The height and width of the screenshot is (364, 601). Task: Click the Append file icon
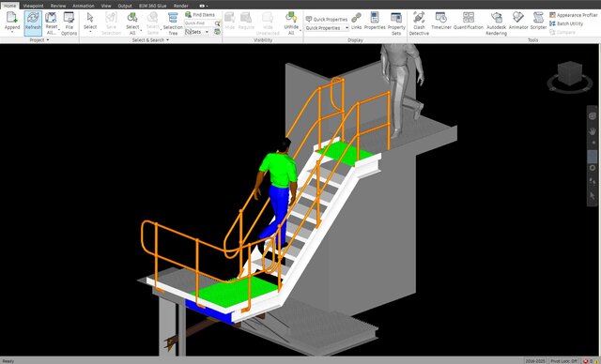(x=12, y=17)
